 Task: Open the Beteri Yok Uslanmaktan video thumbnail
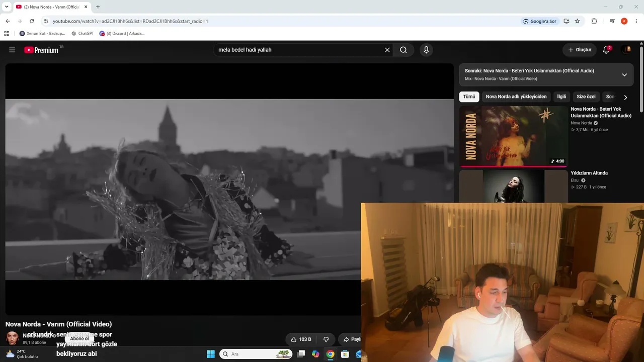(x=513, y=136)
